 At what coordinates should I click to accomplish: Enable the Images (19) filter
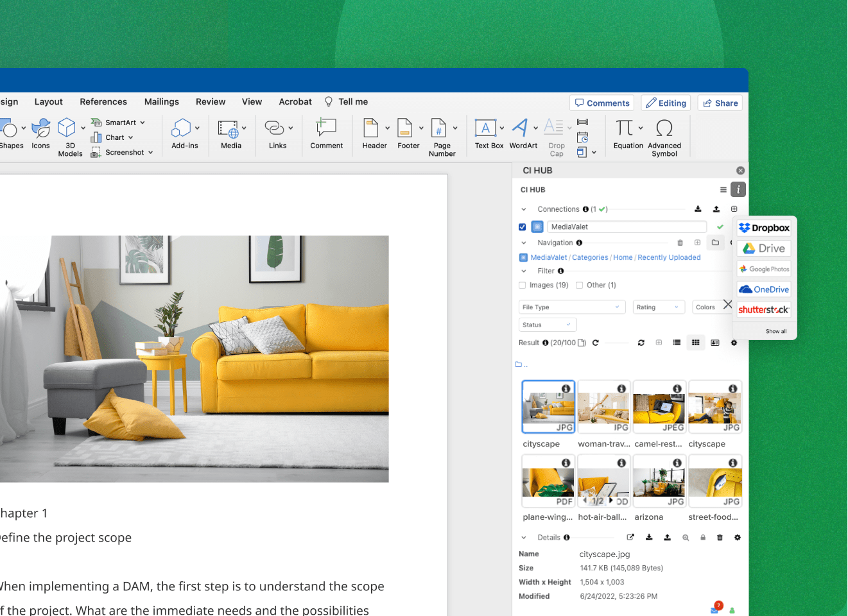coord(523,285)
